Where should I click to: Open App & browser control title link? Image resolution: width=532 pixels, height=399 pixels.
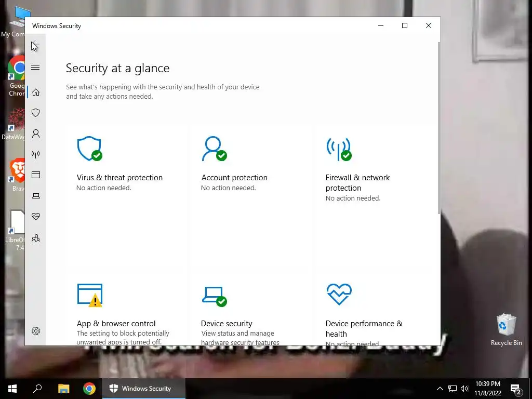116,323
